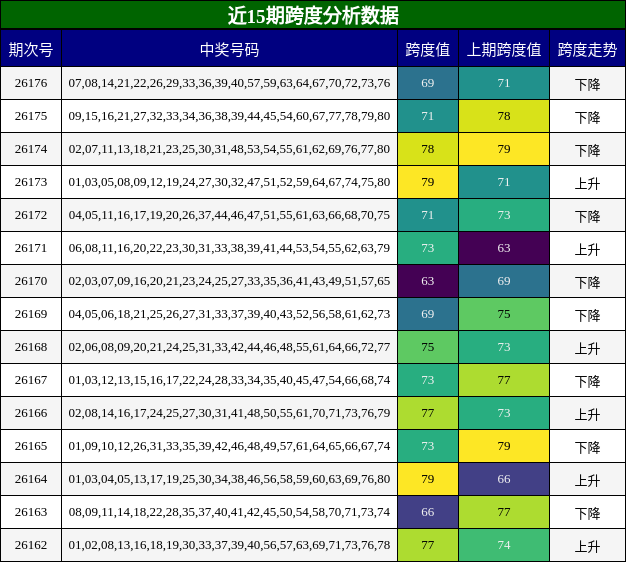Image resolution: width=626 pixels, height=562 pixels.
Task: Select the 期次号 column header
Action: point(31,50)
